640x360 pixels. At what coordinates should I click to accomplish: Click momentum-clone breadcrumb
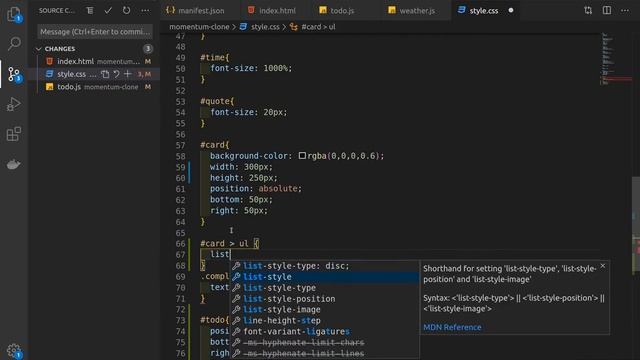pos(199,27)
